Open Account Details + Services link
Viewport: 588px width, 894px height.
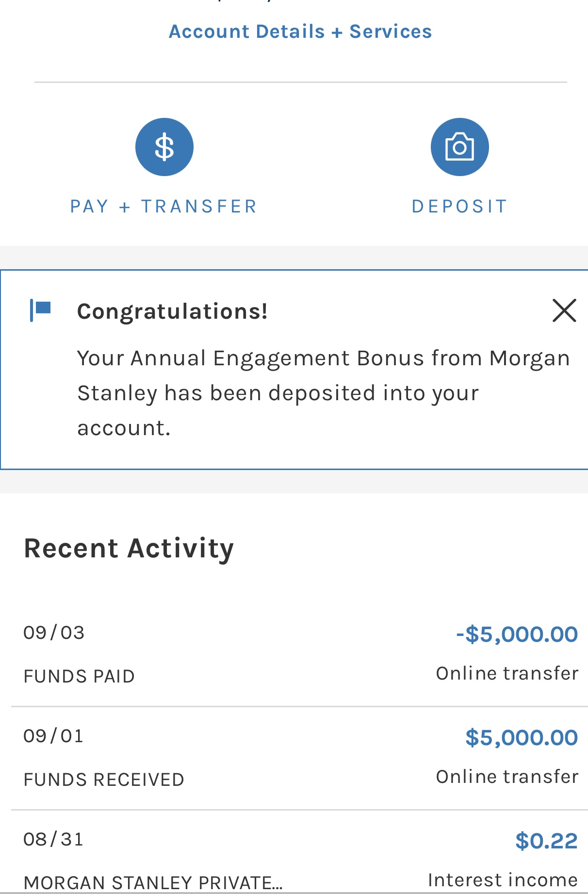(x=300, y=32)
